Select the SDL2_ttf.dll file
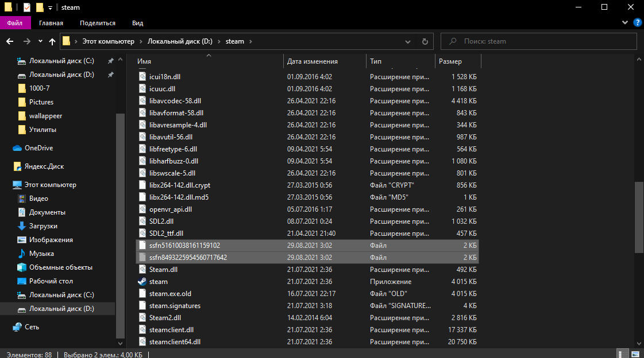The width and height of the screenshot is (644, 358). pyautogui.click(x=307, y=234)
